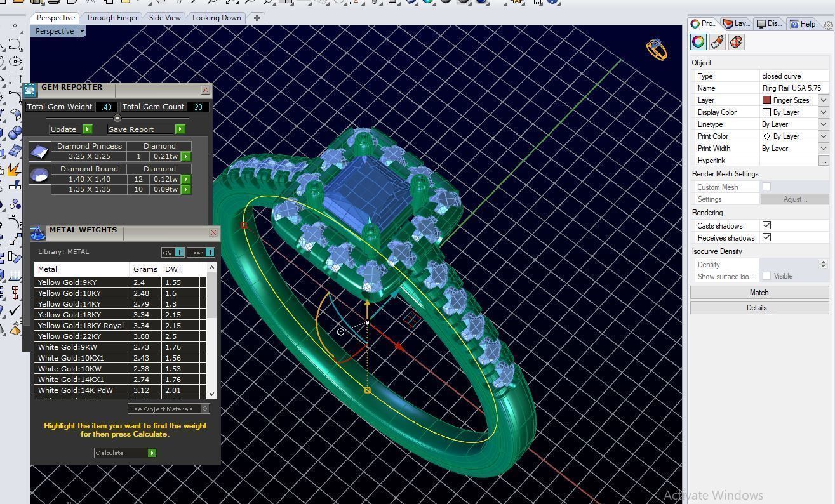835x504 pixels.
Task: Click the Print Color diamond swatch
Action: [766, 136]
